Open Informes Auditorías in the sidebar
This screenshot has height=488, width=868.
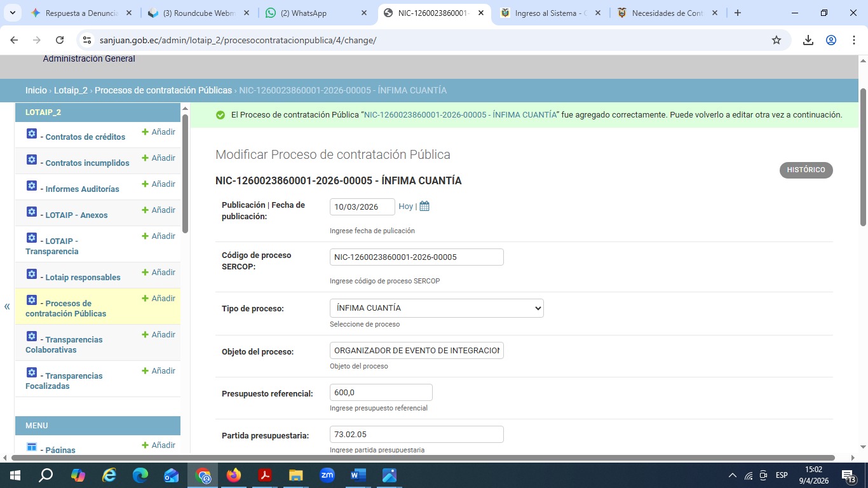tap(82, 189)
